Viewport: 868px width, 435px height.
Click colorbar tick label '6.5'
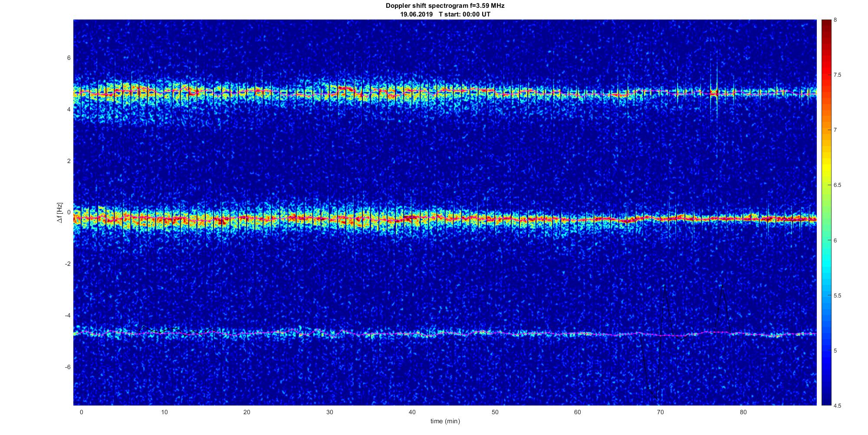(837, 185)
